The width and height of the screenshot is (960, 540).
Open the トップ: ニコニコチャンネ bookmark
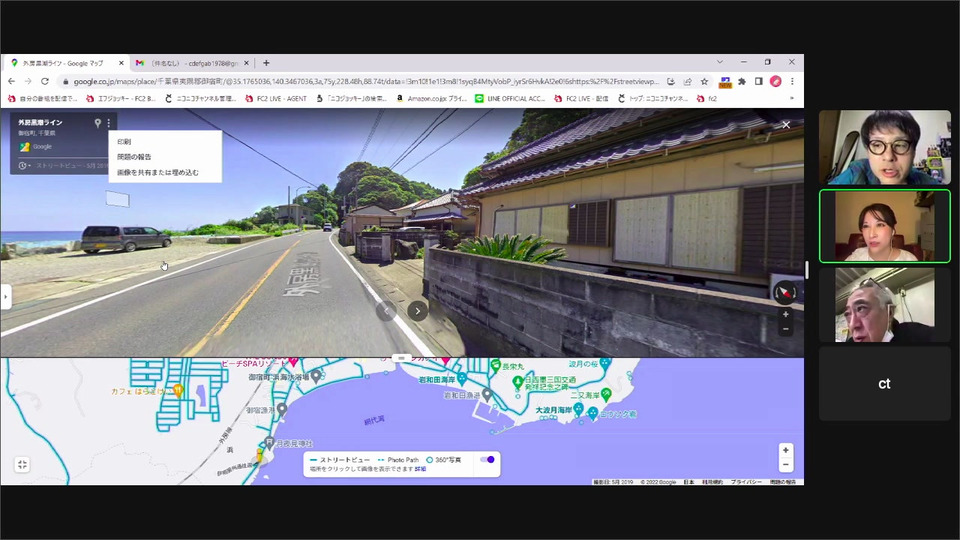653,98
